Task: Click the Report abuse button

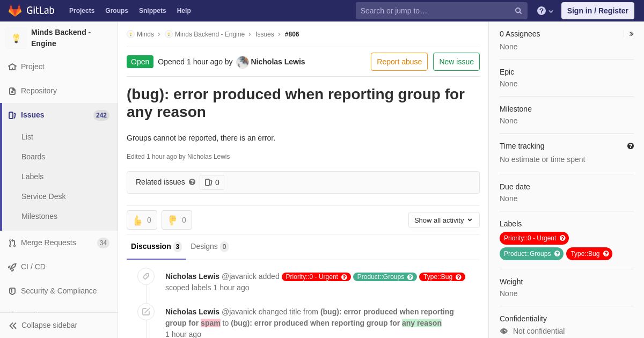Action: click(399, 62)
